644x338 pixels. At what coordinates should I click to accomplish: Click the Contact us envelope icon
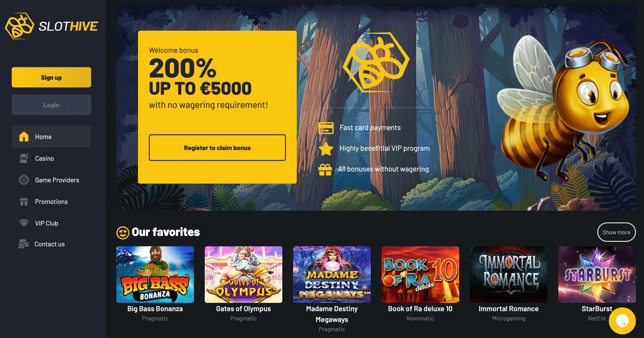(23, 244)
